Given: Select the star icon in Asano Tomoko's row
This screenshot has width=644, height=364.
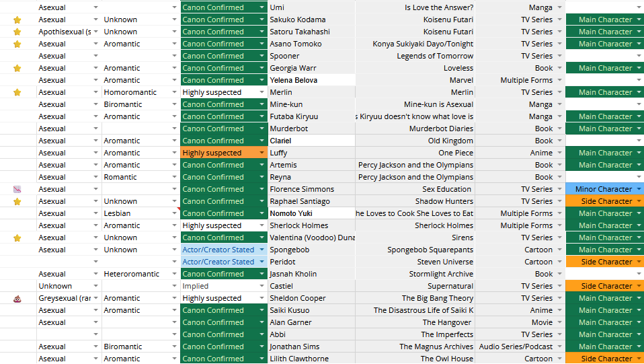Looking at the screenshot, I should 17,44.
